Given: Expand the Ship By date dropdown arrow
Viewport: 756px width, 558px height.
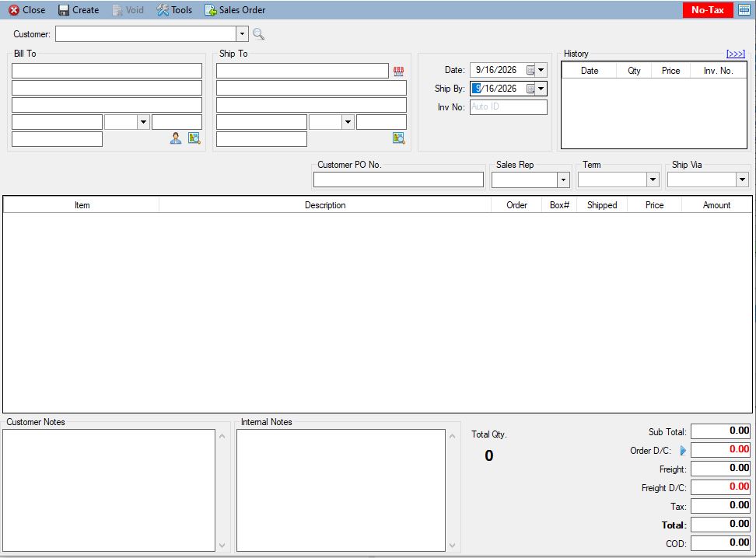Looking at the screenshot, I should point(541,89).
